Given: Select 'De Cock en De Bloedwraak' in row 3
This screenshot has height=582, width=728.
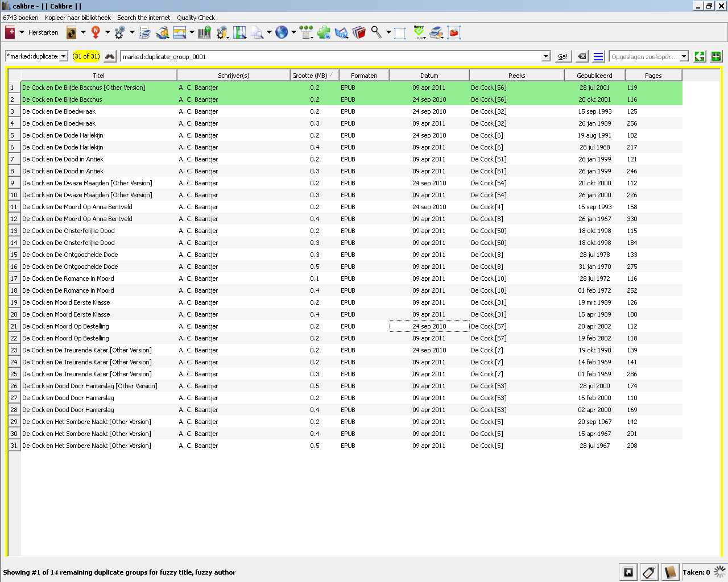Looking at the screenshot, I should click(59, 111).
